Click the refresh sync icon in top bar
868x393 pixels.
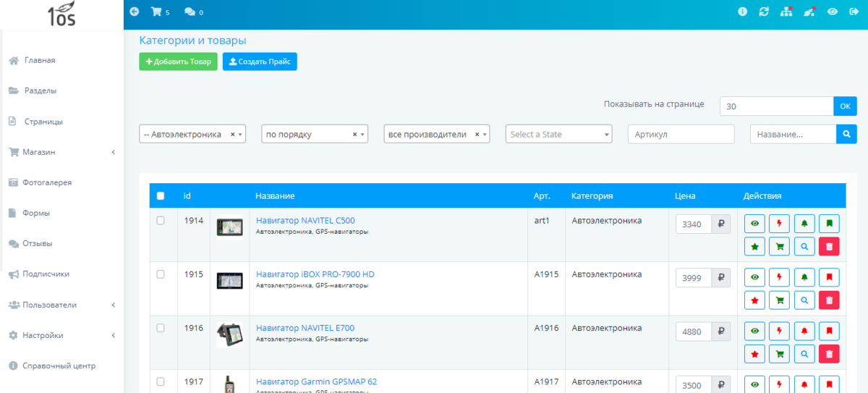(764, 12)
